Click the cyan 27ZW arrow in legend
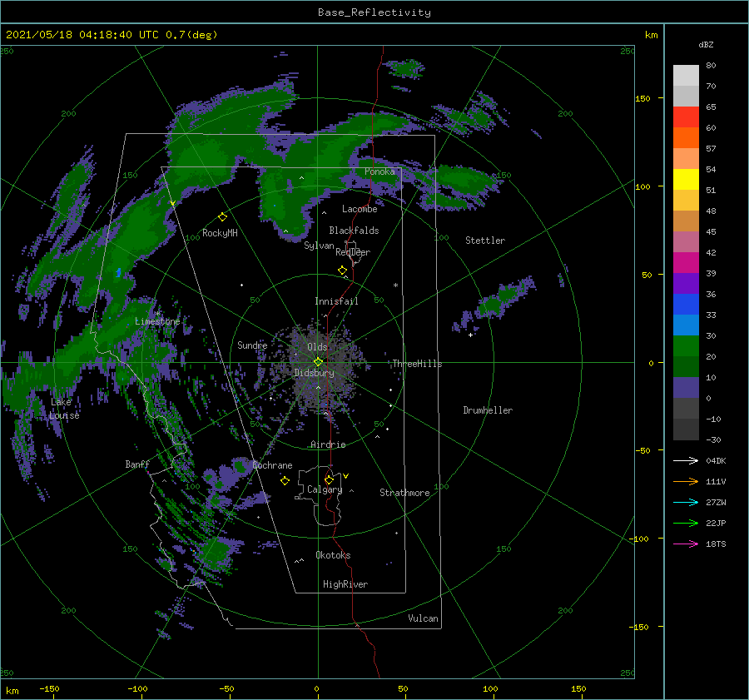This screenshot has width=749, height=700. (x=686, y=502)
